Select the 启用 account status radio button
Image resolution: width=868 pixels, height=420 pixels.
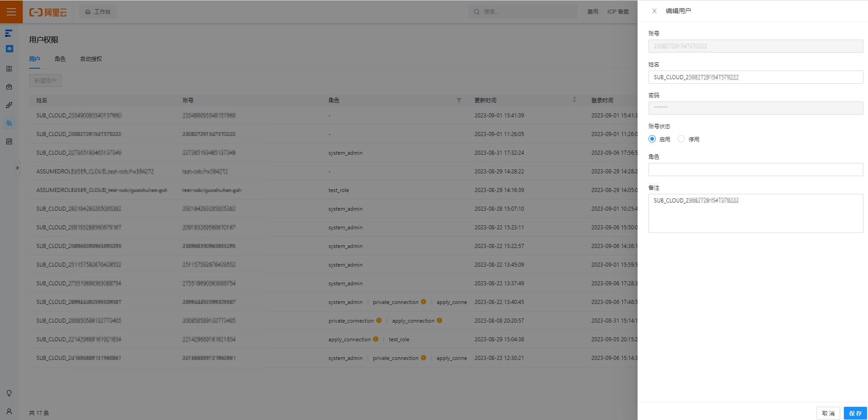[652, 139]
